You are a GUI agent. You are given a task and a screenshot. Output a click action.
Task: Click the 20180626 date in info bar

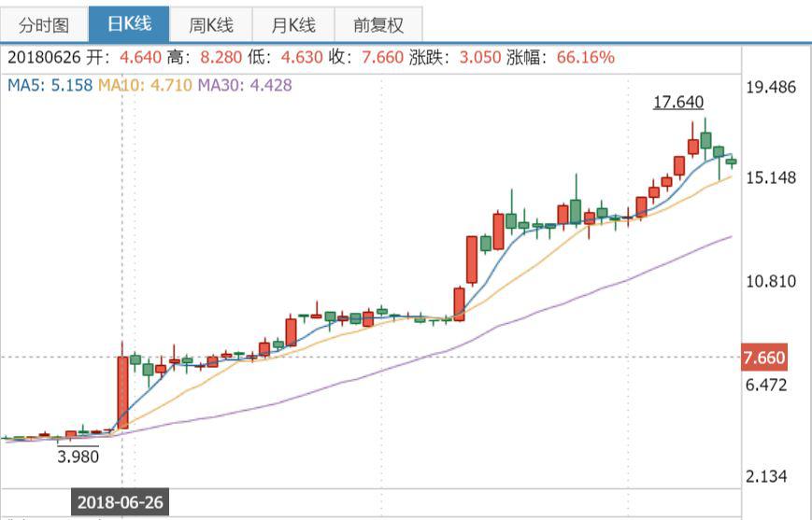point(42,58)
